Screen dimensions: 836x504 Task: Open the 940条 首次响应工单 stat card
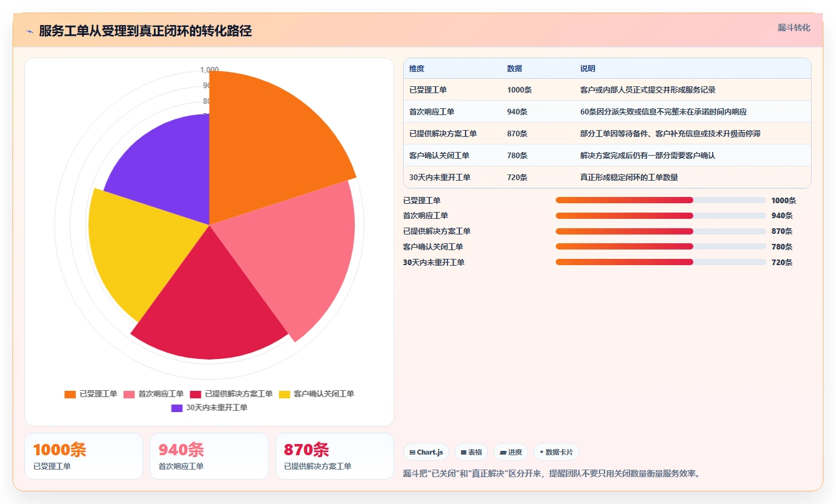(209, 456)
